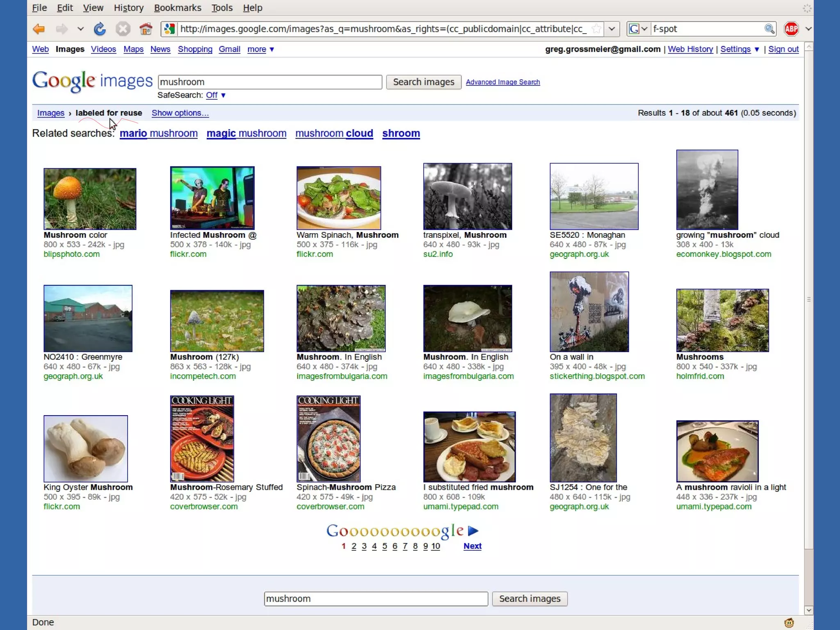Click the top Search images button
Viewport: 840px width, 630px height.
pos(423,82)
